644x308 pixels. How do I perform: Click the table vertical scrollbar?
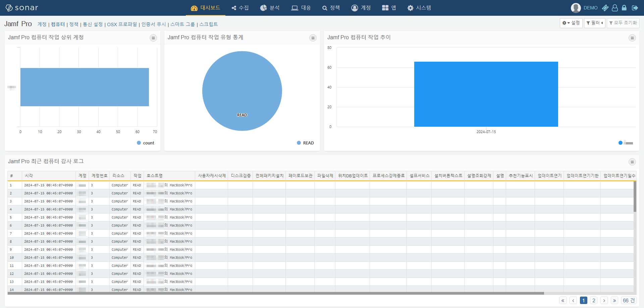[635, 196]
